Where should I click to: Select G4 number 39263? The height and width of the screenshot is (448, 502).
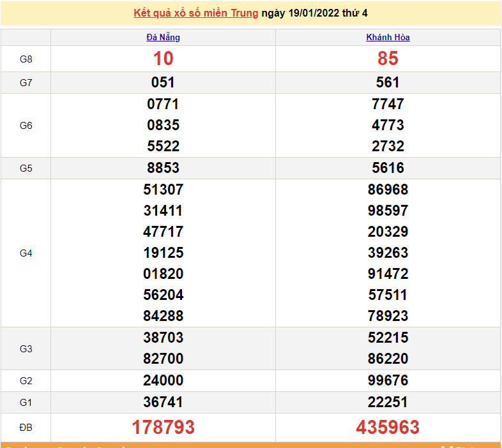click(388, 253)
